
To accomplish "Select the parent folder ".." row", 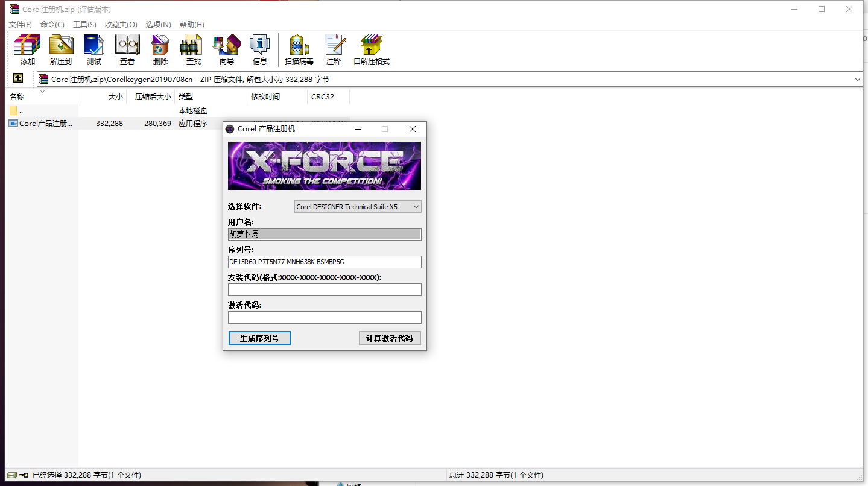I will click(178, 111).
